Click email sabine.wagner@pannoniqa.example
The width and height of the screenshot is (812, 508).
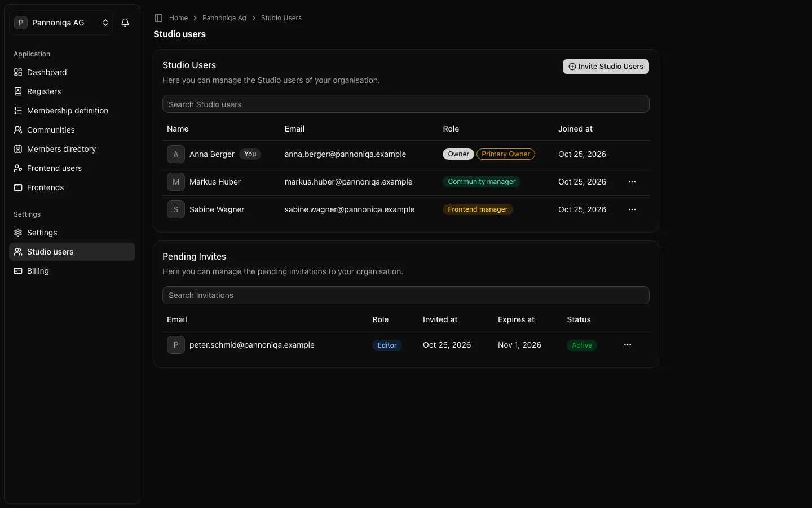point(350,209)
